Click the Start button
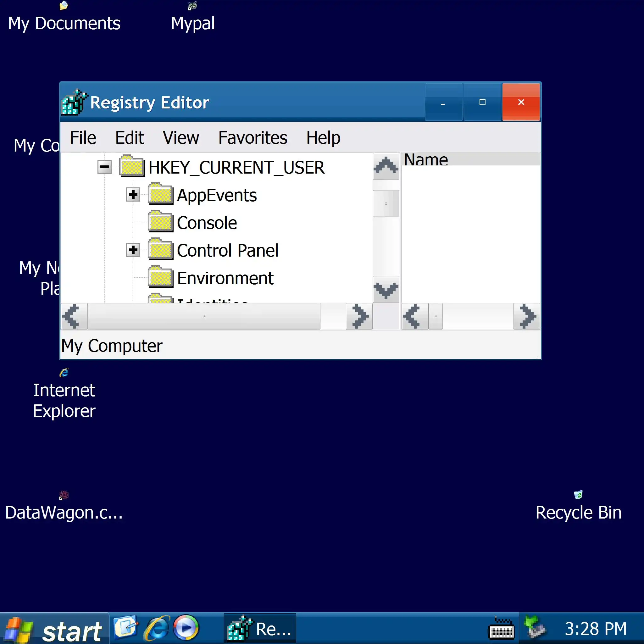Viewport: 644px width, 644px height. [54, 629]
